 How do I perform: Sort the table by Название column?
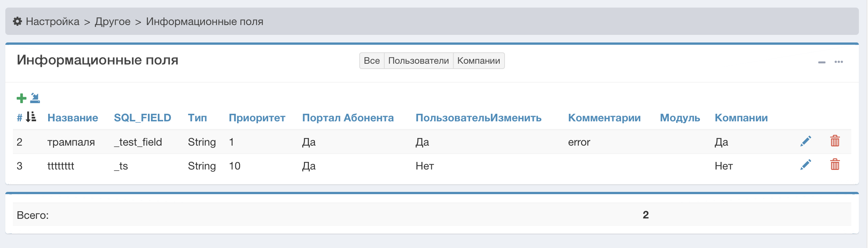coord(72,118)
